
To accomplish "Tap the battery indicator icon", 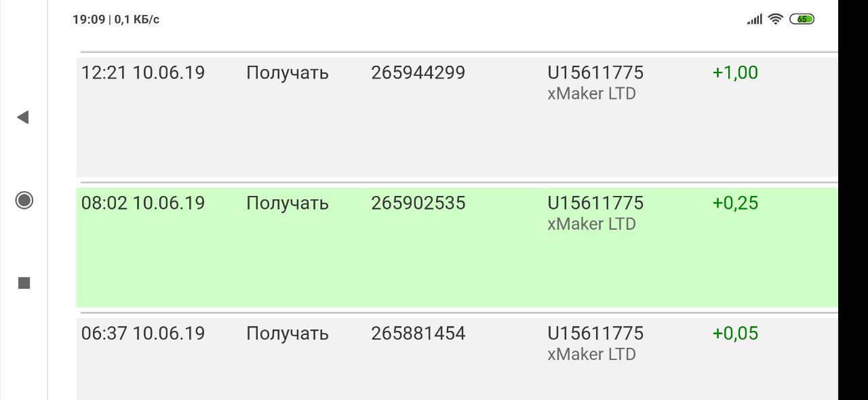I will pos(802,19).
